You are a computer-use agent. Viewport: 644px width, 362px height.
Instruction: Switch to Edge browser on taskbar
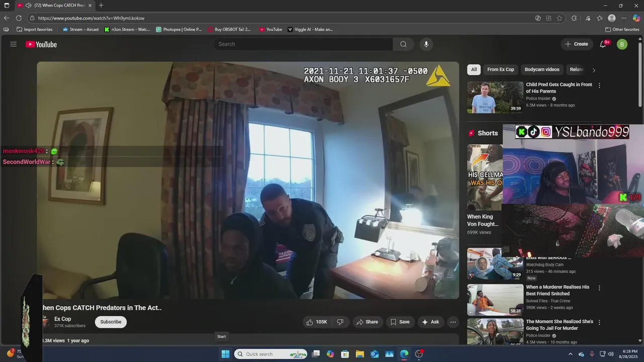pos(404,354)
